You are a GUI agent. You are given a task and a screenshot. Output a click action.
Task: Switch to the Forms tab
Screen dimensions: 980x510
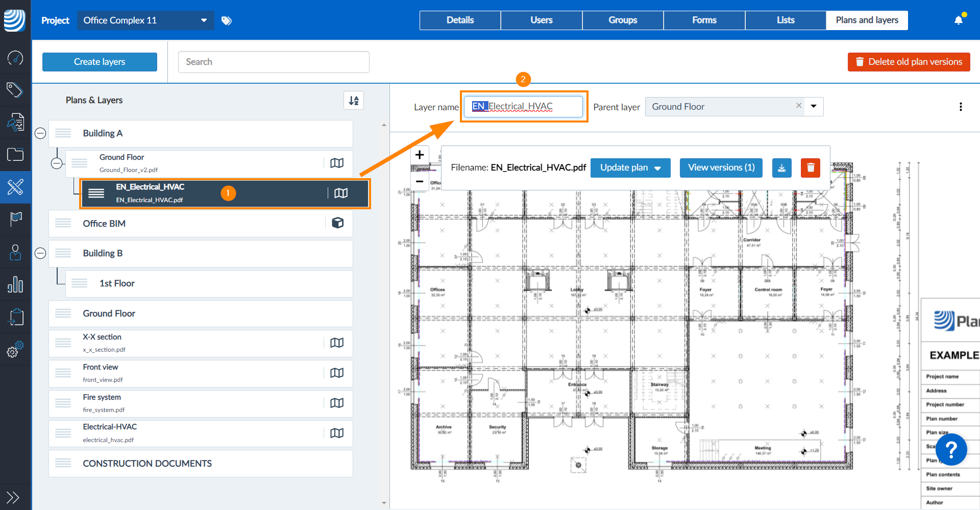[704, 20]
